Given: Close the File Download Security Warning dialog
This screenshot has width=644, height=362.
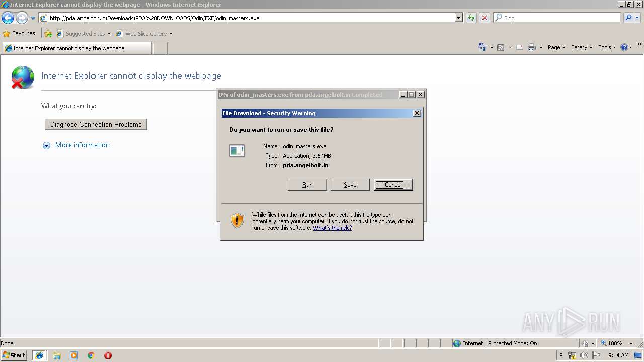Looking at the screenshot, I should point(417,113).
